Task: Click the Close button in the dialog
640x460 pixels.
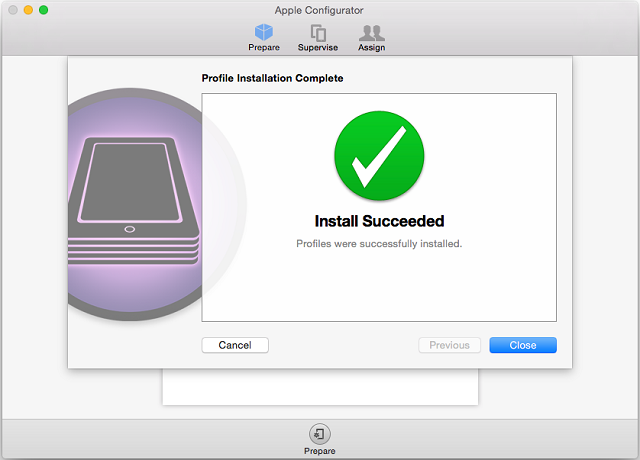Action: tap(523, 345)
